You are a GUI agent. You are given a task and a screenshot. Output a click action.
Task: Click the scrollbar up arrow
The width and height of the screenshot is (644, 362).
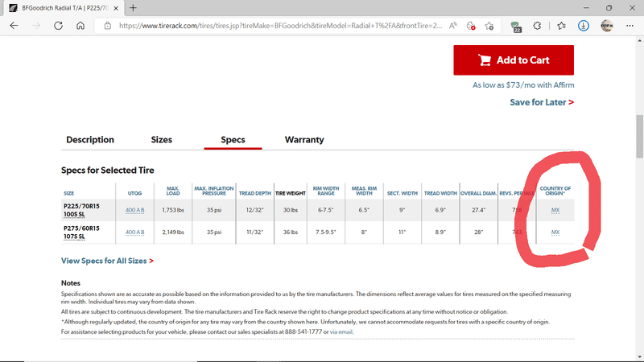tap(640, 41)
